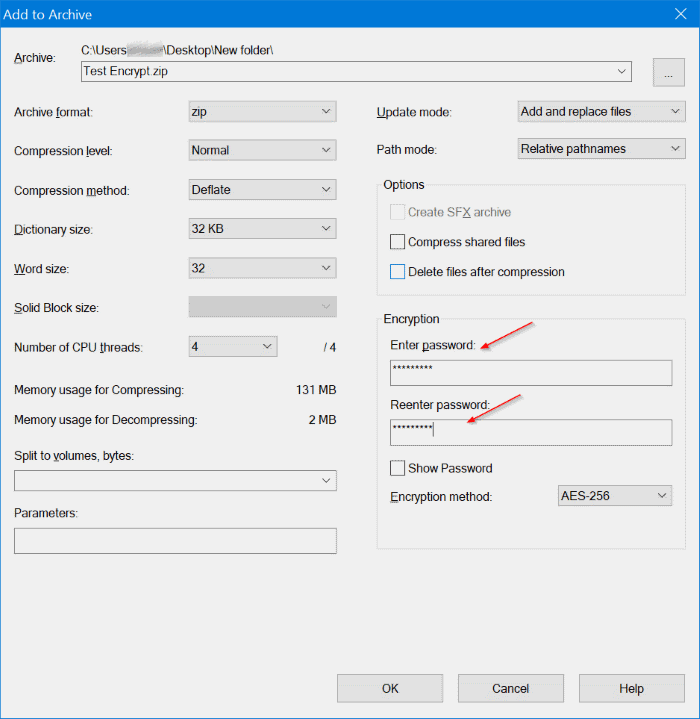The width and height of the screenshot is (700, 719).
Task: Confirm with the OK button
Action: (x=390, y=688)
